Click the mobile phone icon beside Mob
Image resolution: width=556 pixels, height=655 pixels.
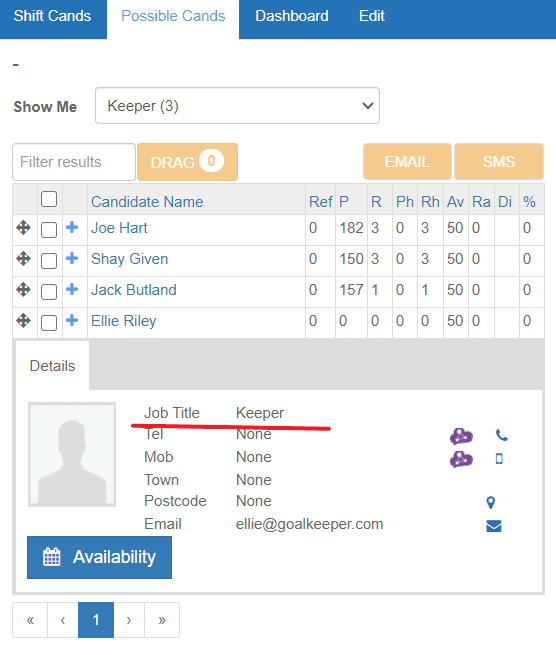pos(499,459)
